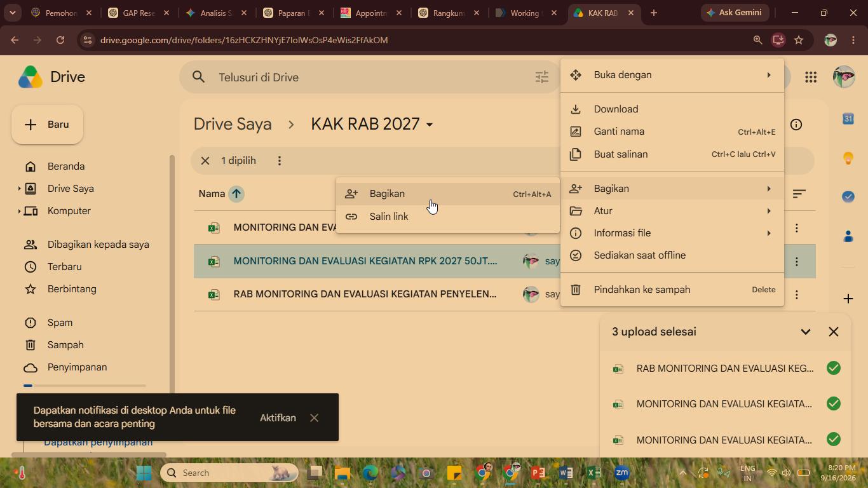Expand Drive Saya tree in sidebar

click(x=19, y=189)
